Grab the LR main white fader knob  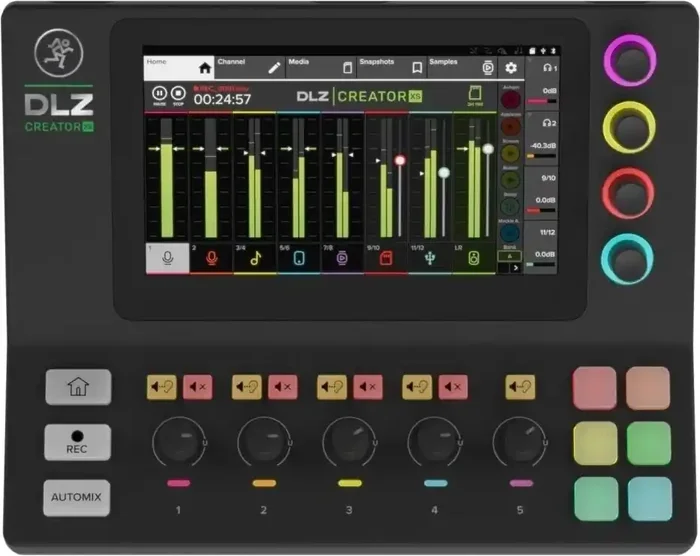click(x=488, y=149)
